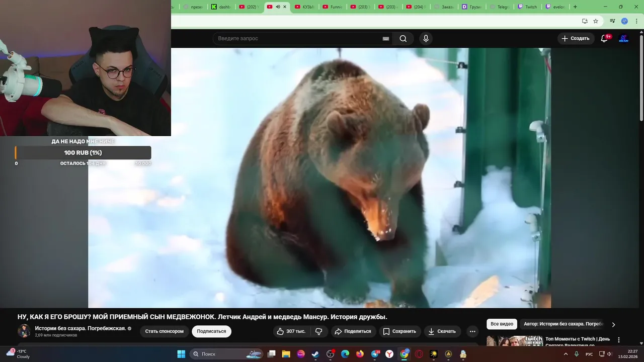
Task: Switch to the dashb tab
Action: pyautogui.click(x=221, y=7)
